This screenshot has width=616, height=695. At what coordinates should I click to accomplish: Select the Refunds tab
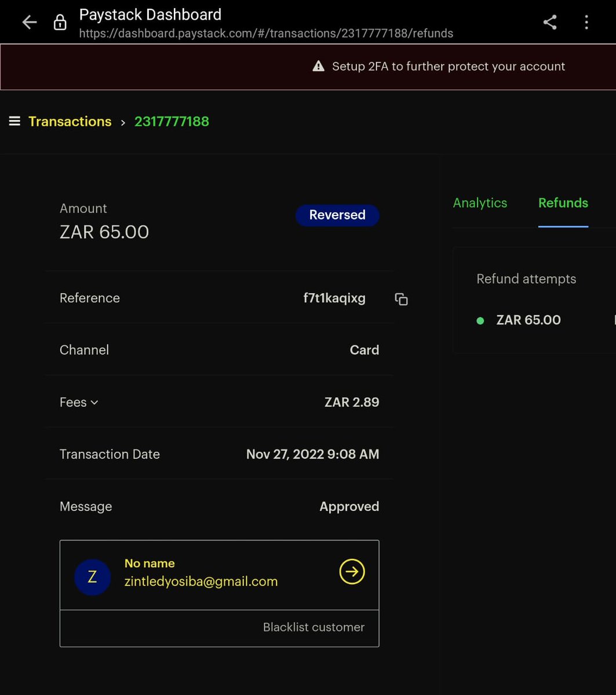point(563,203)
